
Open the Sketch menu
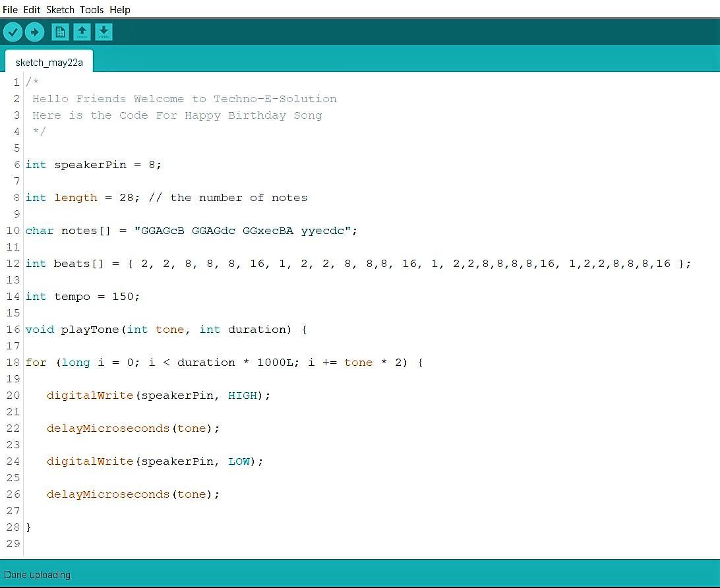(x=60, y=10)
